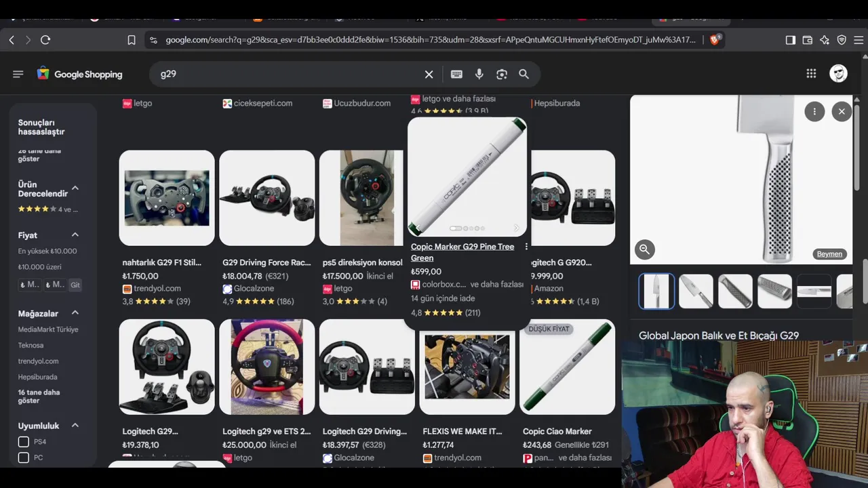Click the browser address bar URL
The height and width of the screenshot is (488, 868).
(x=431, y=40)
